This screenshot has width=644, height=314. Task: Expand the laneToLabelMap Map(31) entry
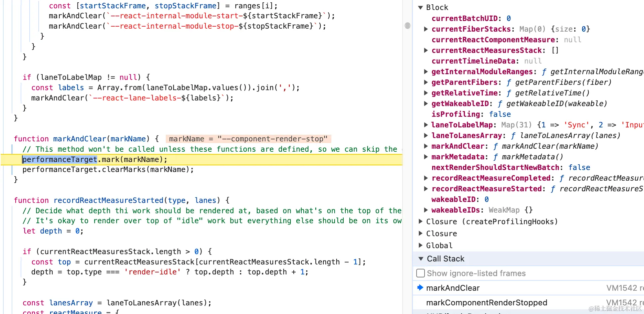click(426, 125)
